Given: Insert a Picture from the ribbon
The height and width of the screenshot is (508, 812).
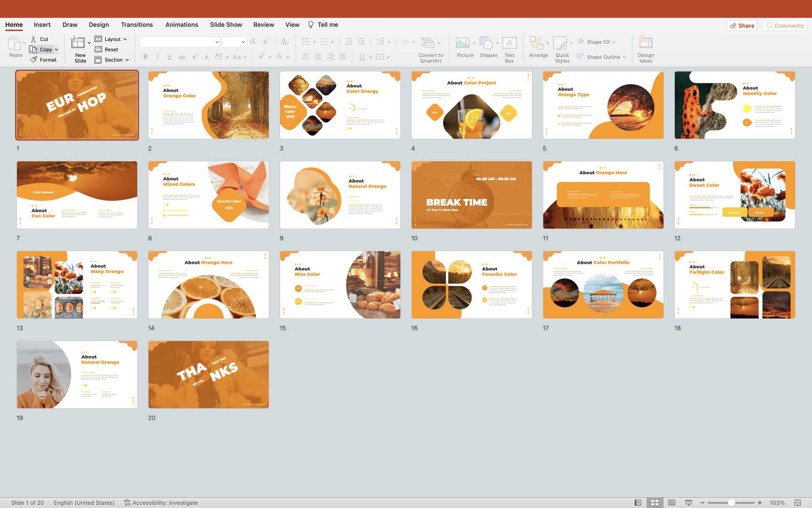Looking at the screenshot, I should [x=463, y=44].
